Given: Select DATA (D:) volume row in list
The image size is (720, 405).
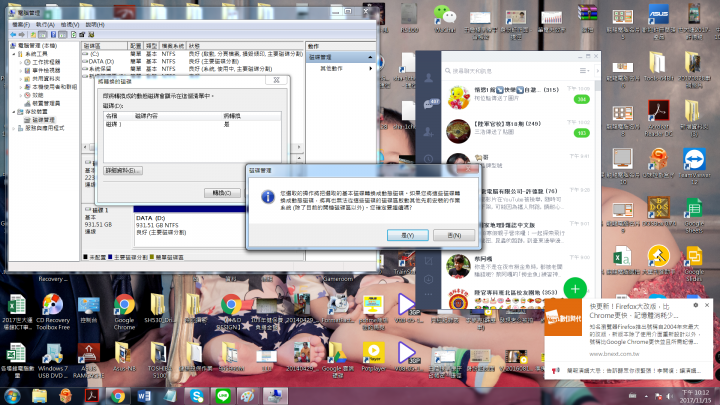Looking at the screenshot, I should pos(193,61).
